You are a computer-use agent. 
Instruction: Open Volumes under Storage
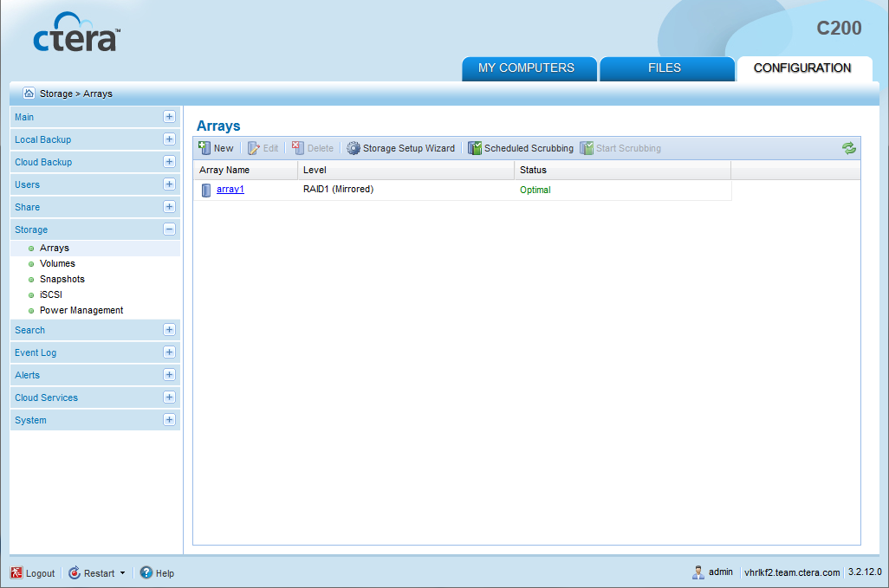pos(57,263)
